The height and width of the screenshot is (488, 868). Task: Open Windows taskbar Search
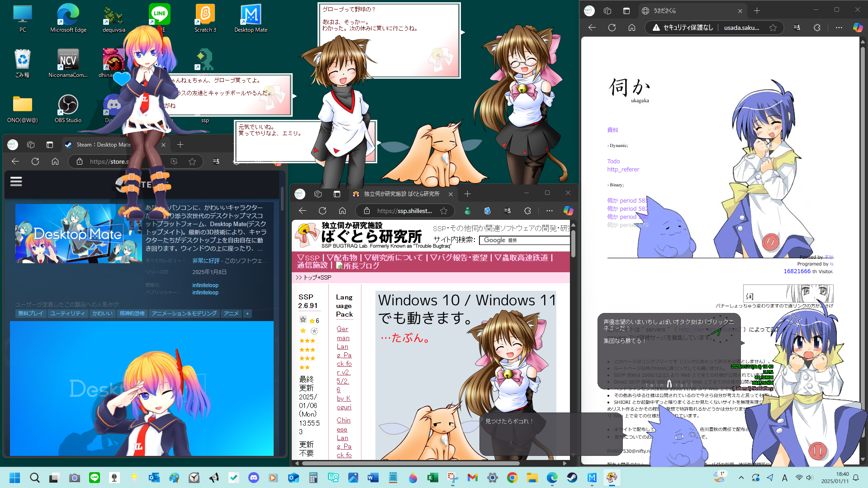click(34, 478)
